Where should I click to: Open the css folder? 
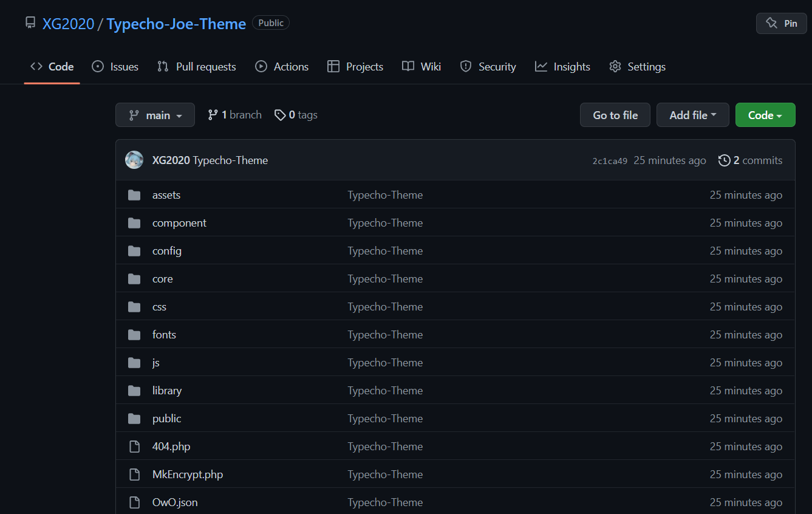click(159, 307)
